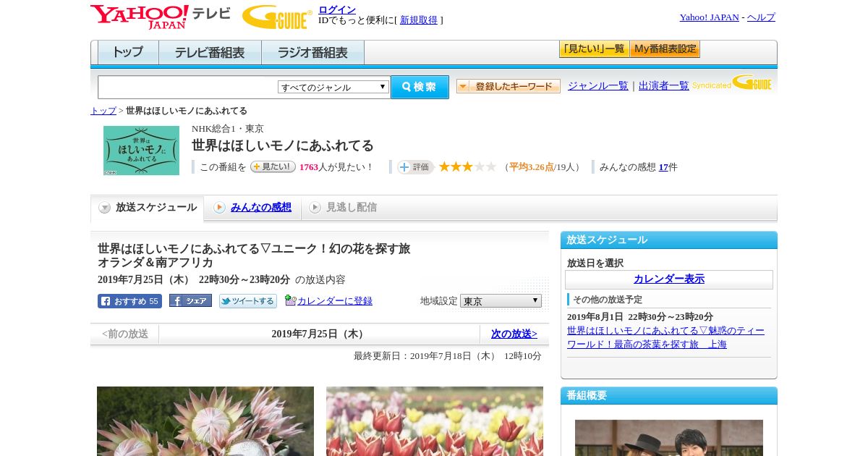
Task: Click the NHK総合1・東京 channel text
Action: coord(228,129)
